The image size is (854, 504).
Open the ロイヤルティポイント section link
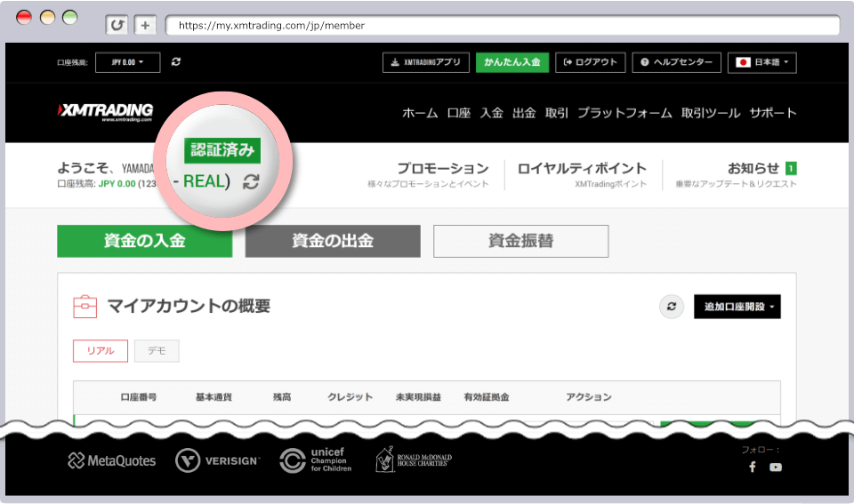[x=582, y=168]
